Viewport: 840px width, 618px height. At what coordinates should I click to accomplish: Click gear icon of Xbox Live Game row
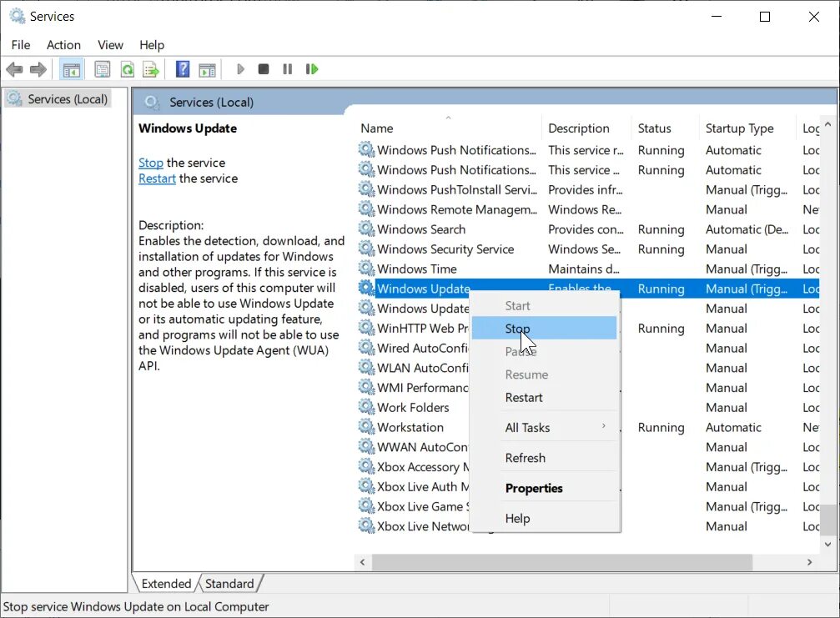[366, 506]
